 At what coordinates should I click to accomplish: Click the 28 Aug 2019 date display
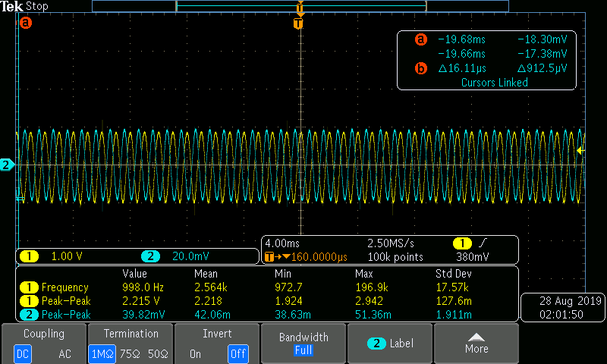[x=571, y=301]
